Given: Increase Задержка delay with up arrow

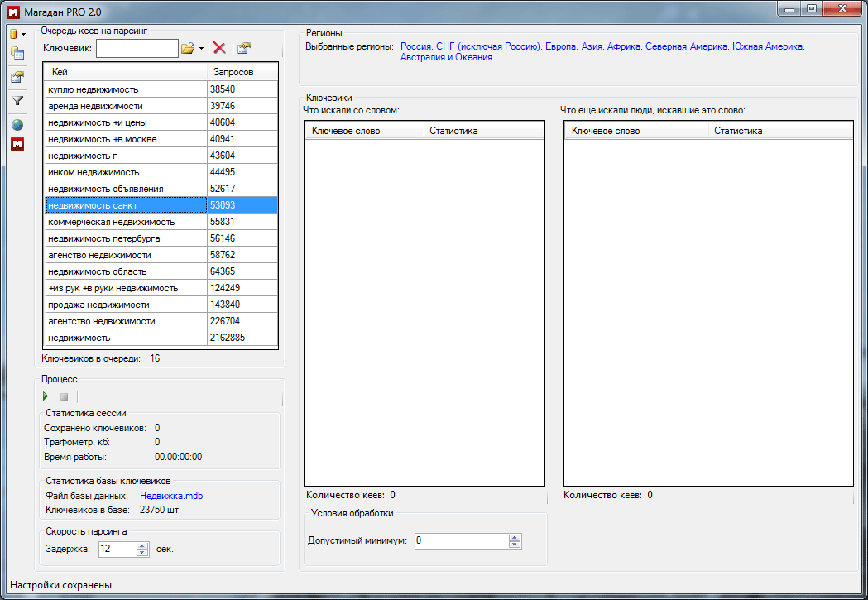Looking at the screenshot, I should (x=142, y=545).
